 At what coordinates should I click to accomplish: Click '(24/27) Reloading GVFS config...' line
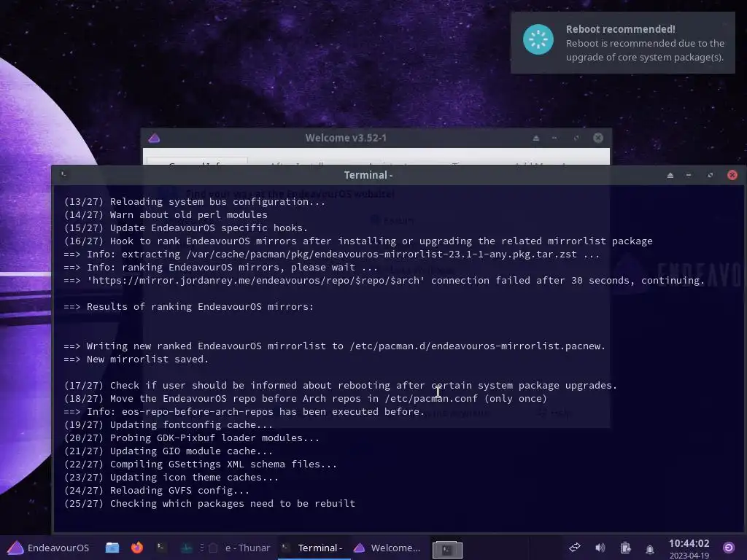pyautogui.click(x=157, y=491)
